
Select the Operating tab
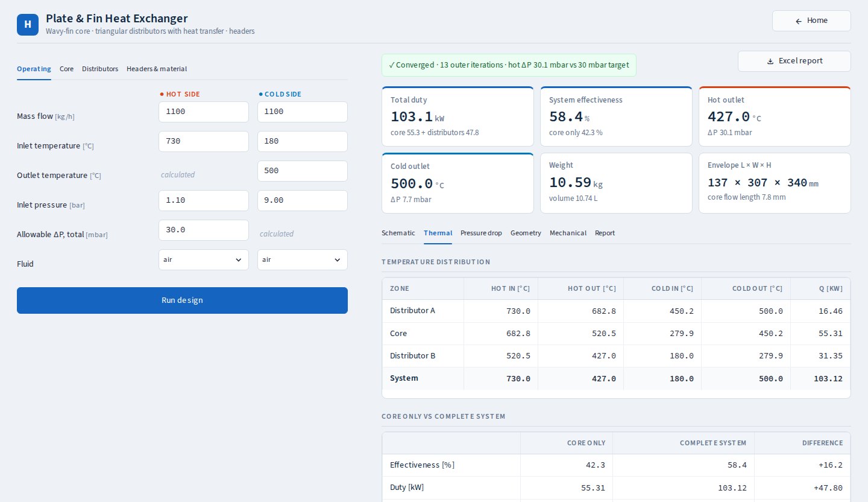(34, 69)
